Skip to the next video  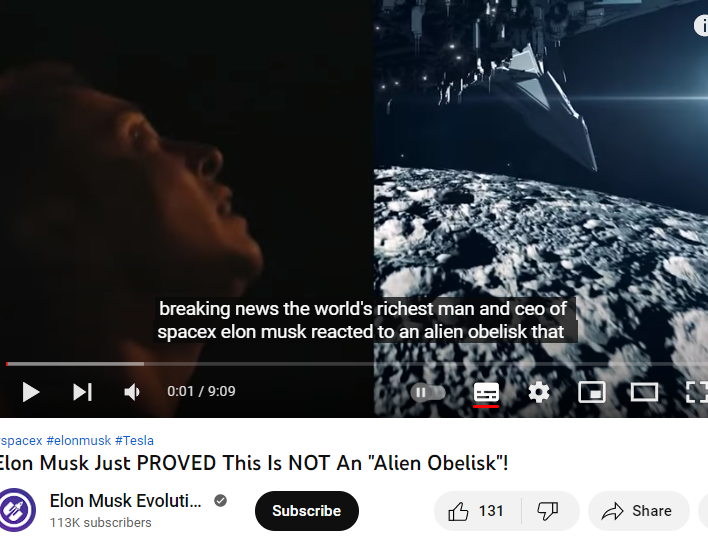pos(83,391)
